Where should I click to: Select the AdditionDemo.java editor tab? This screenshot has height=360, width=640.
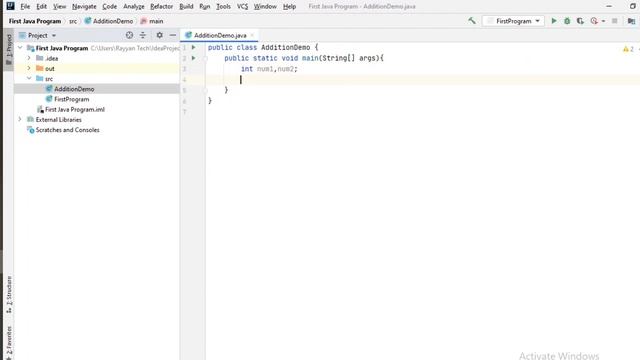tap(220, 36)
